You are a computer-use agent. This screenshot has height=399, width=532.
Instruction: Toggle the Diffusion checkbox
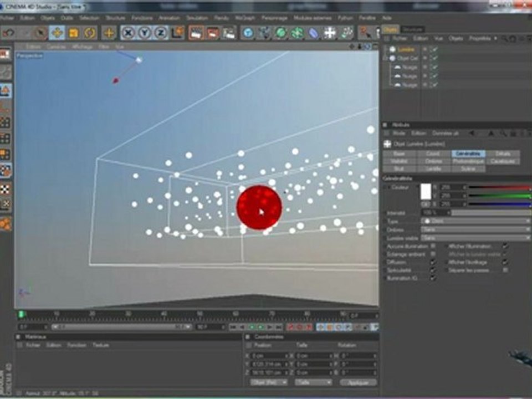[x=433, y=262]
